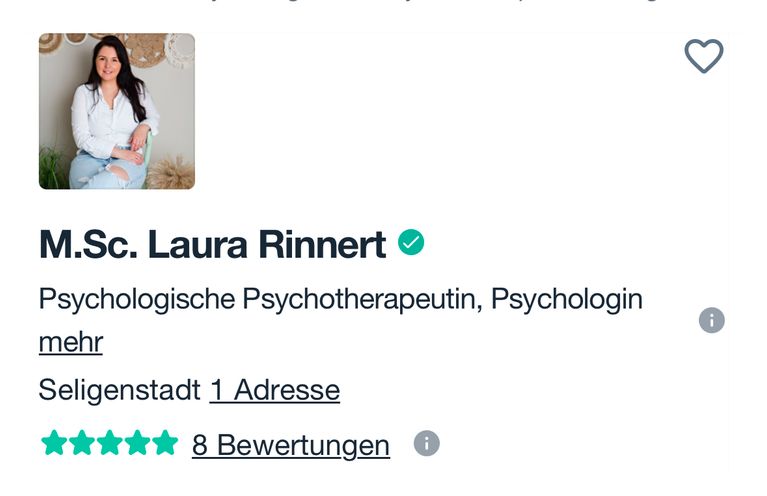Click the second green rating star

click(82, 443)
